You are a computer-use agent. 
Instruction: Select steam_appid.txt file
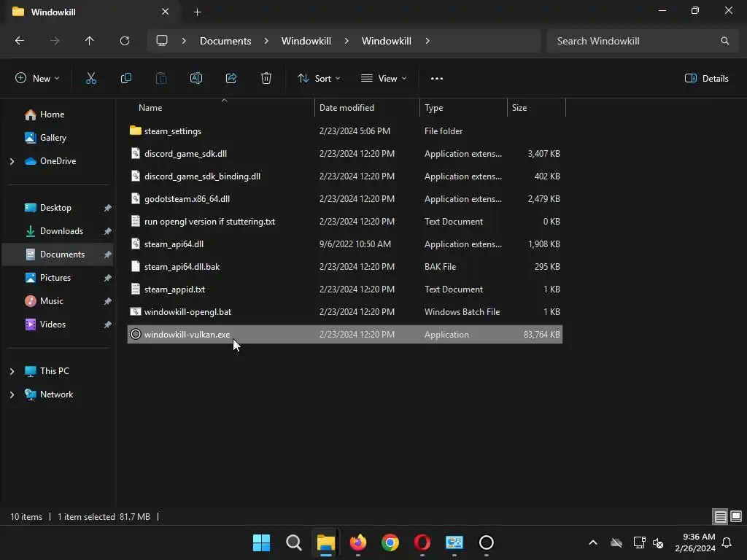345,289
